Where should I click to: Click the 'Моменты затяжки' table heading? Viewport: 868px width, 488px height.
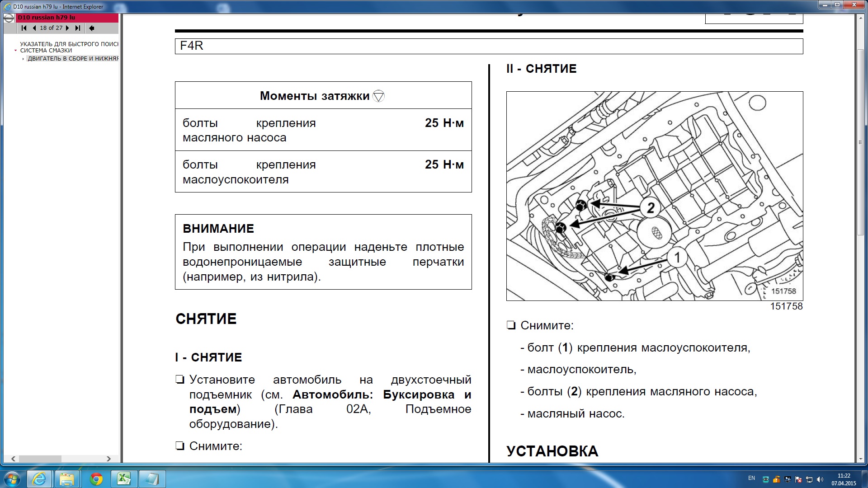[x=315, y=96]
